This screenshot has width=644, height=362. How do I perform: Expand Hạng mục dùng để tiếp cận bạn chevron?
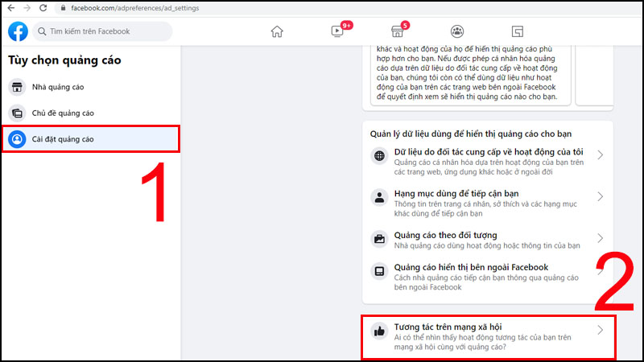(x=600, y=196)
